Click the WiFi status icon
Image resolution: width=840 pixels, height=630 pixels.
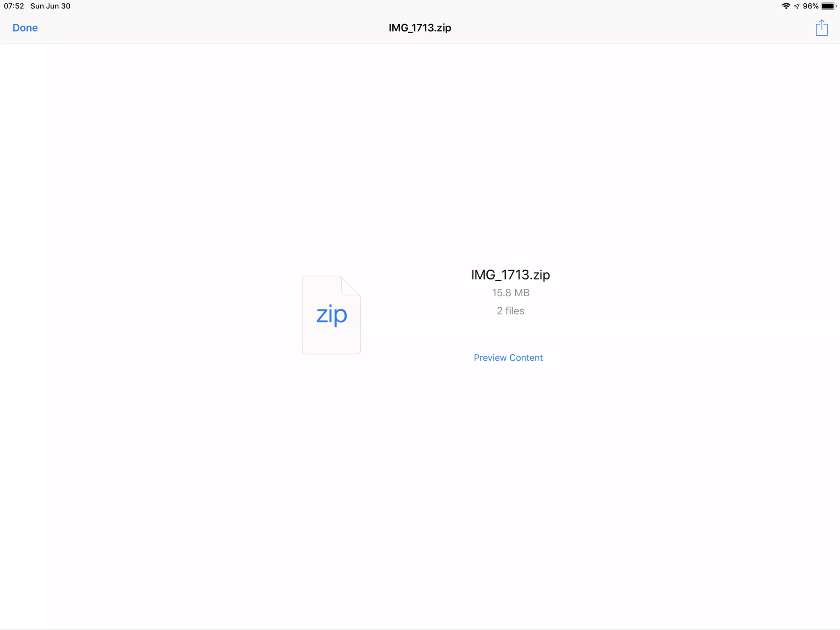783,6
